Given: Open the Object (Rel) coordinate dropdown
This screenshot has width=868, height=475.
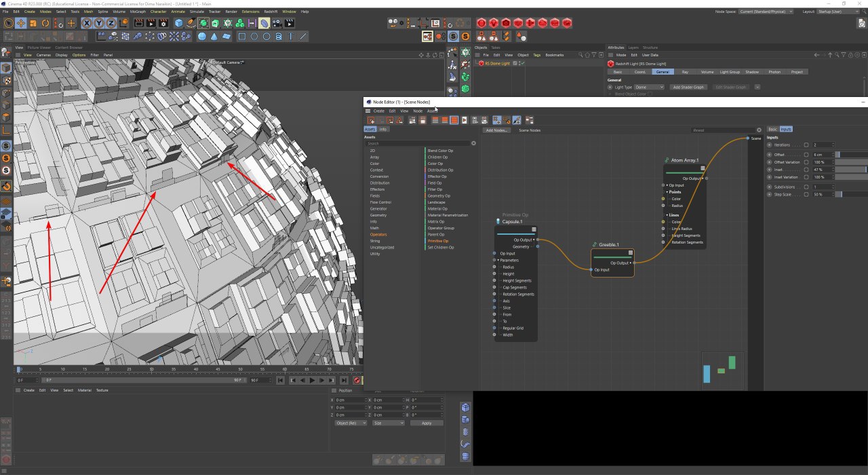Looking at the screenshot, I should tap(351, 423).
